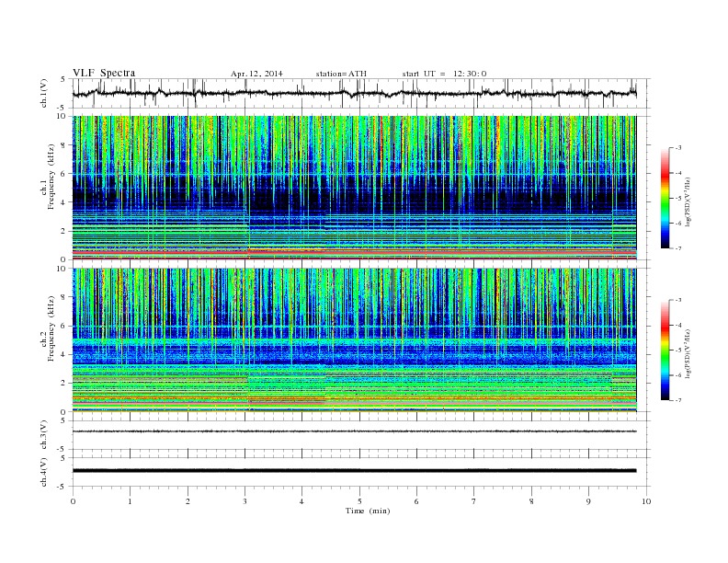Click the 'VLF Spectra' title text
The height and width of the screenshot is (563, 728).
coord(104,73)
